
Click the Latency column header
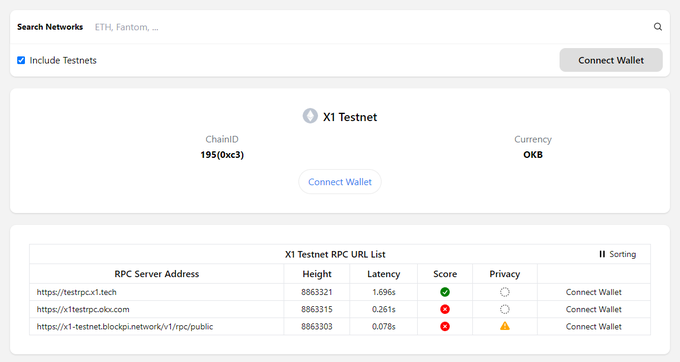pos(383,274)
